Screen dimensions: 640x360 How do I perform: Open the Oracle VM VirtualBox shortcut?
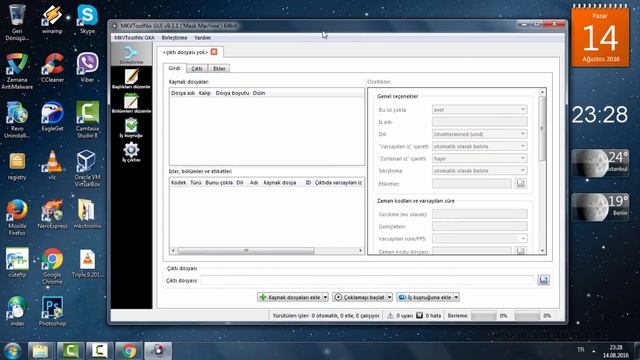tap(87, 168)
